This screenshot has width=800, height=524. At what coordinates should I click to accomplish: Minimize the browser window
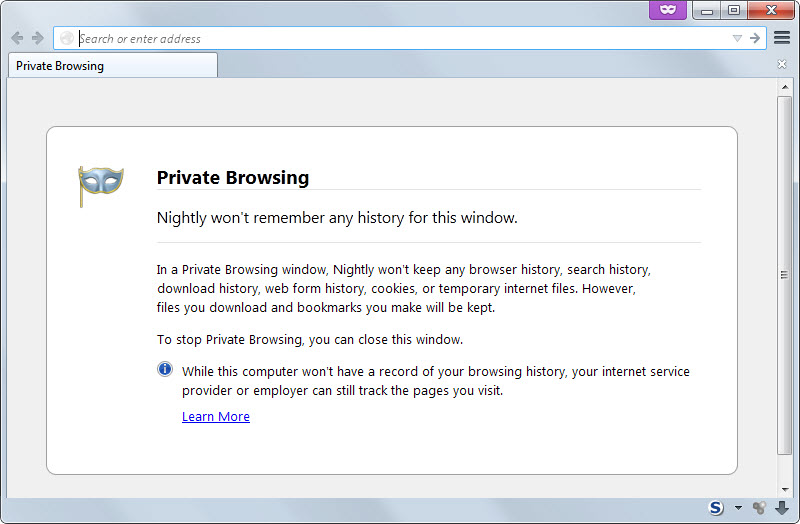707,10
